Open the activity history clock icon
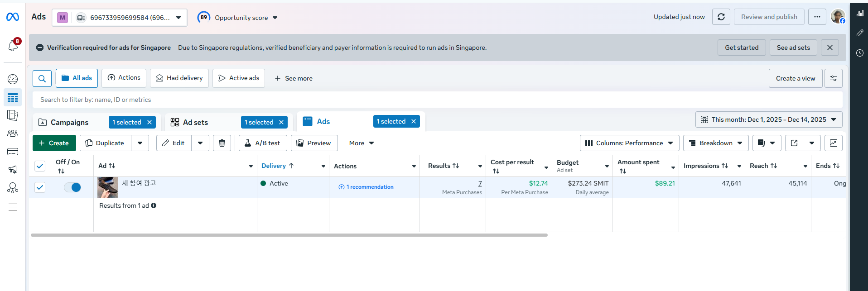The width and height of the screenshot is (868, 291). pos(859,53)
